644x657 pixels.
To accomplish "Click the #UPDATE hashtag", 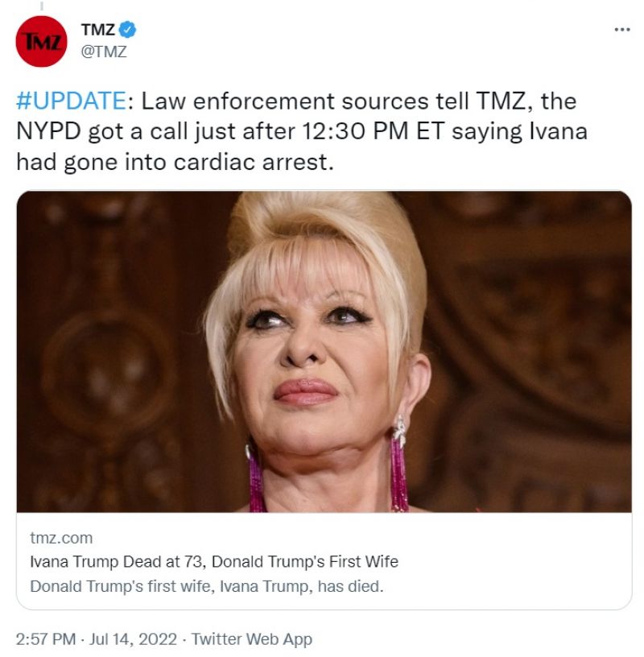I will point(71,101).
